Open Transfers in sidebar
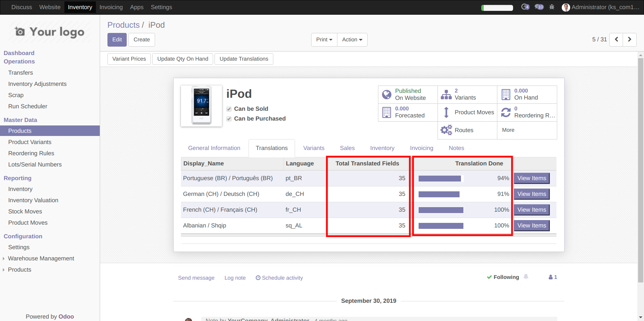The width and height of the screenshot is (644, 321). pyautogui.click(x=21, y=73)
